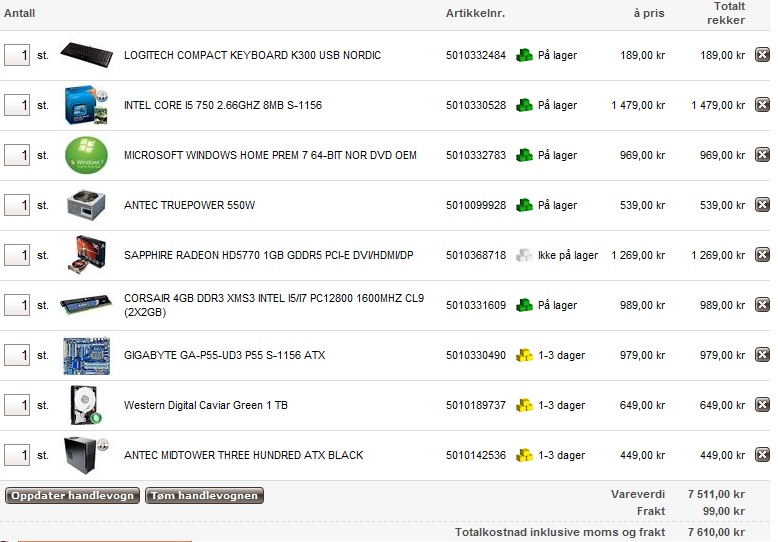Click the Oppdater handlevogn button

click(x=72, y=495)
